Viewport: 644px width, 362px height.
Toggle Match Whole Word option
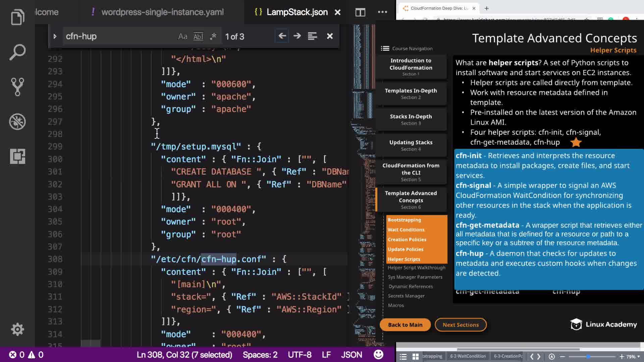click(x=198, y=36)
